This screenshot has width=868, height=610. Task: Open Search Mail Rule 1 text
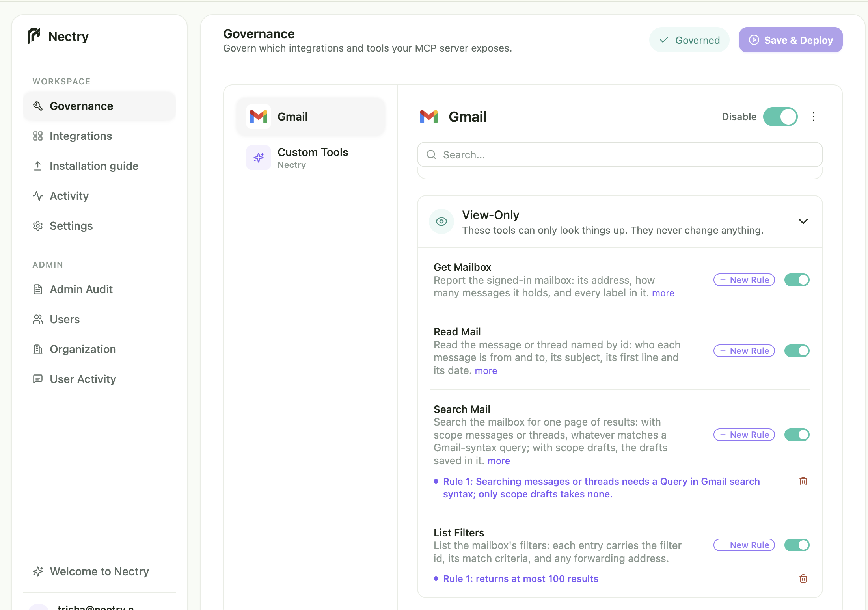click(601, 488)
